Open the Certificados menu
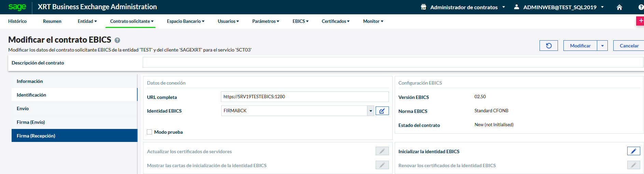Viewport: 644px width, 174px height. [x=335, y=21]
